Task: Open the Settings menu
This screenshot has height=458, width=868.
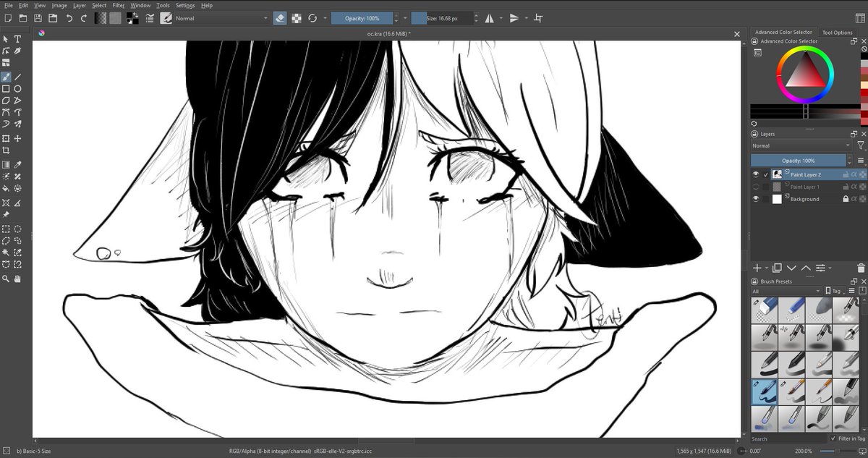Action: (185, 5)
